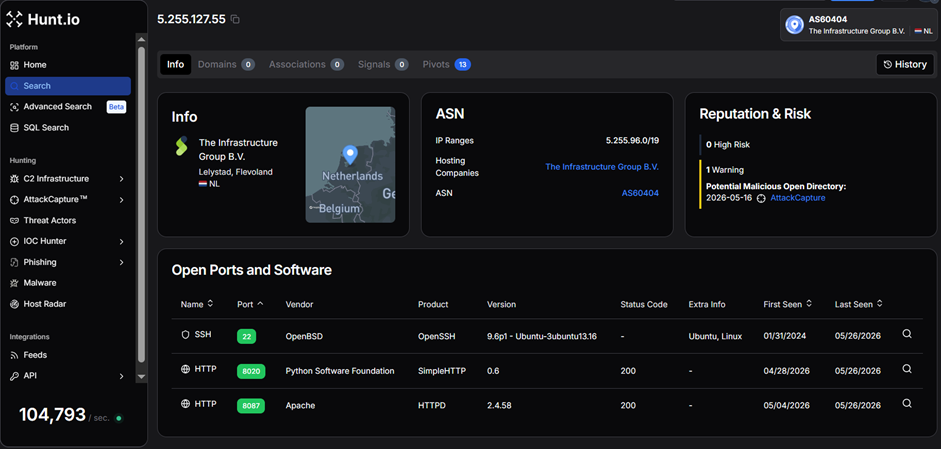The height and width of the screenshot is (449, 941).
Task: Open the SQL Search database icon
Action: (x=14, y=128)
